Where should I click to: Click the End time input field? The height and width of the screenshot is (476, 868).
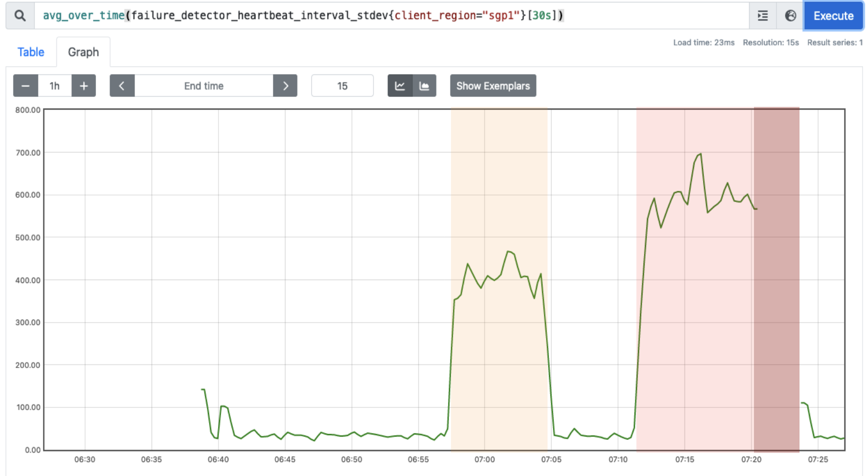tap(203, 86)
